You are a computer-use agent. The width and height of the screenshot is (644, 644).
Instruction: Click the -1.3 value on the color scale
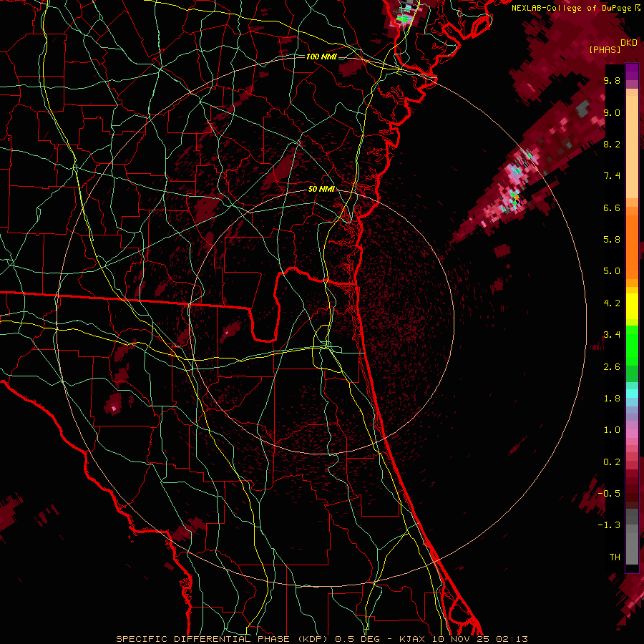609,525
